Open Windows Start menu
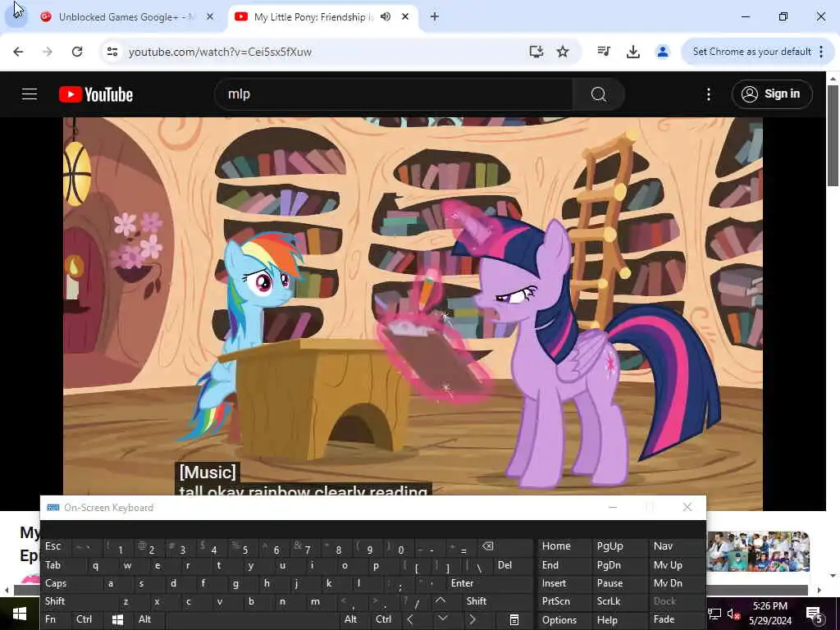Image resolution: width=840 pixels, height=630 pixels. 20,614
